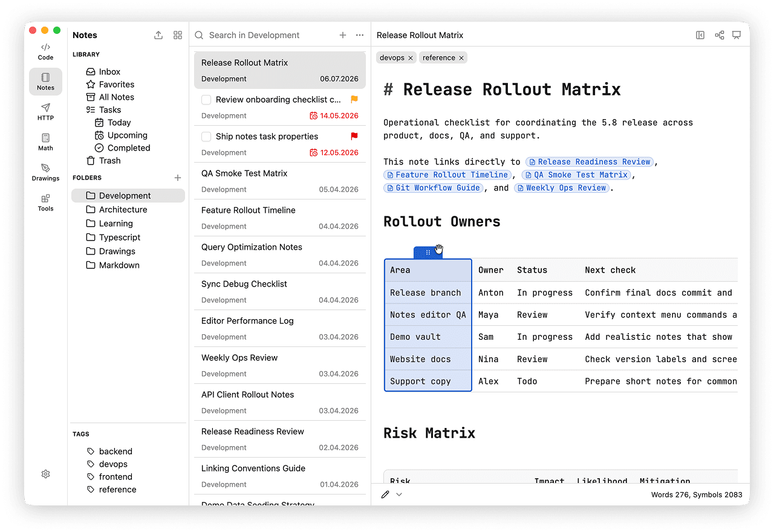774x532 pixels.
Task: Follow the Feature Rollout Timeline note link
Action: (x=447, y=175)
